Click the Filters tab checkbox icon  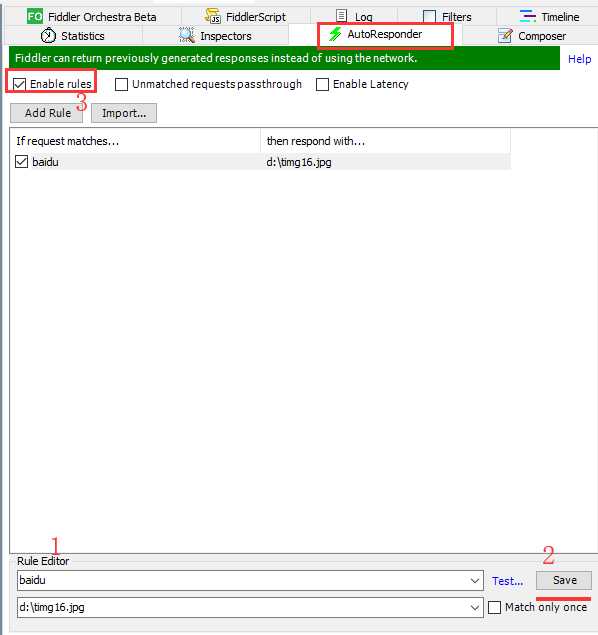tap(429, 17)
